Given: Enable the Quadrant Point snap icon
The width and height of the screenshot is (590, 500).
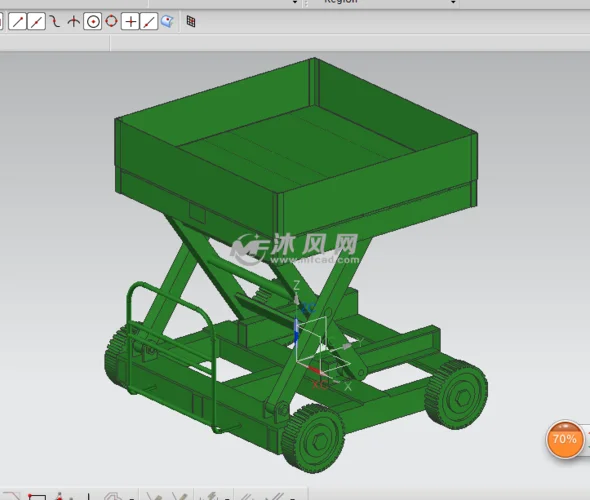Looking at the screenshot, I should point(111,21).
